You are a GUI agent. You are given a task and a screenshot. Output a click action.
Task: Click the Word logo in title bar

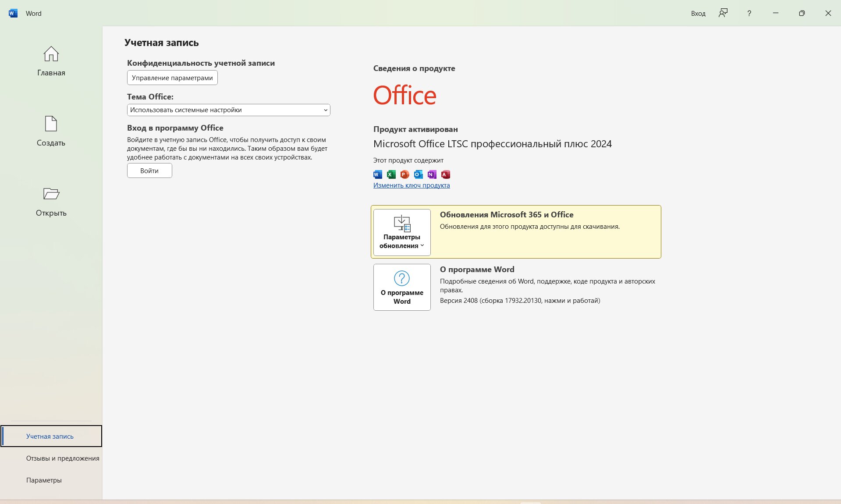pos(13,13)
